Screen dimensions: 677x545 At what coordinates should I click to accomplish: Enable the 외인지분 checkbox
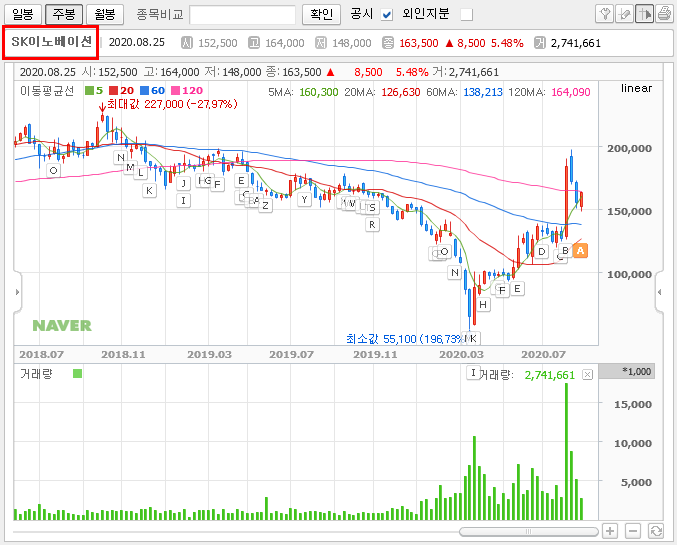[467, 15]
